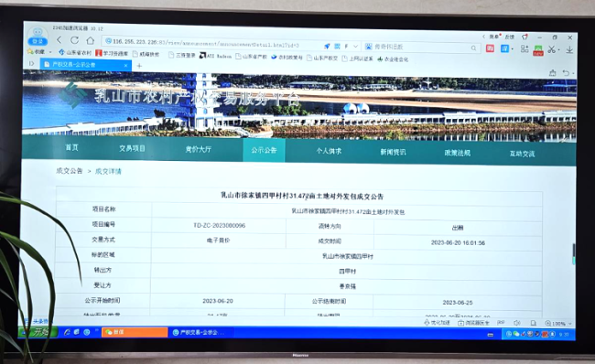Viewport: 595px width, 364px height.
Task: Click the skin shirt icon in title bar
Action: click(x=525, y=37)
